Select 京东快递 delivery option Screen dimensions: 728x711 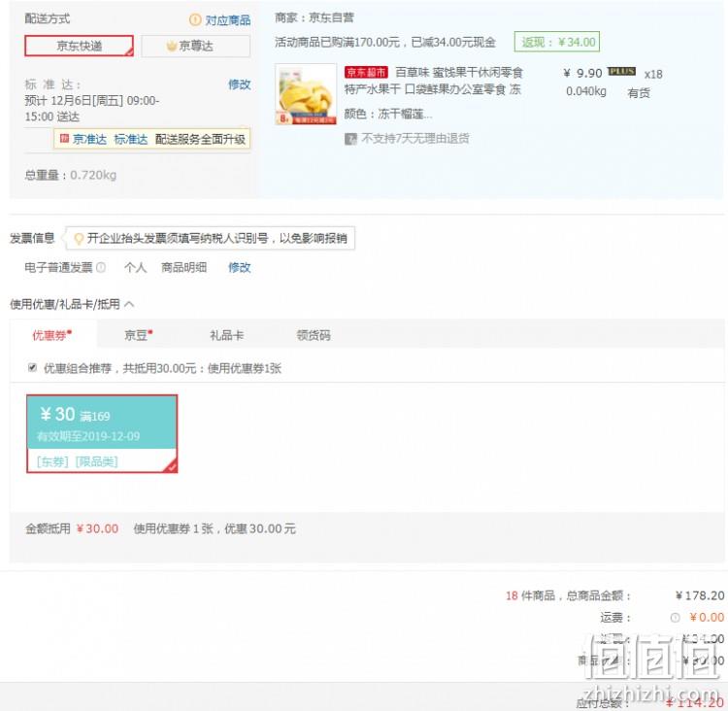pos(79,46)
